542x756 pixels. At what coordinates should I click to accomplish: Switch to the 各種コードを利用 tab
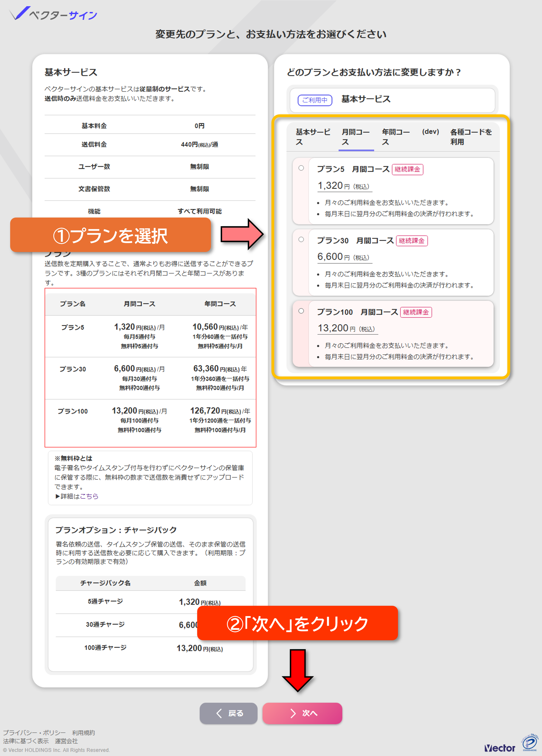(x=471, y=137)
